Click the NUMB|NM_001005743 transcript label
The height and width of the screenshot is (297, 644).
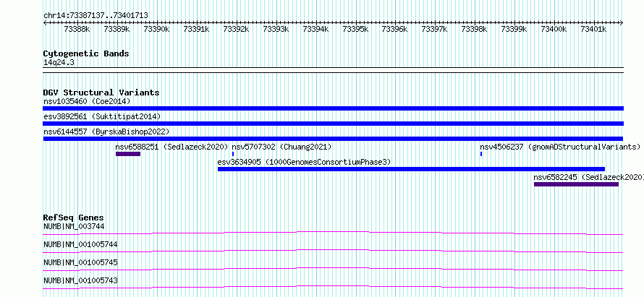(80, 280)
